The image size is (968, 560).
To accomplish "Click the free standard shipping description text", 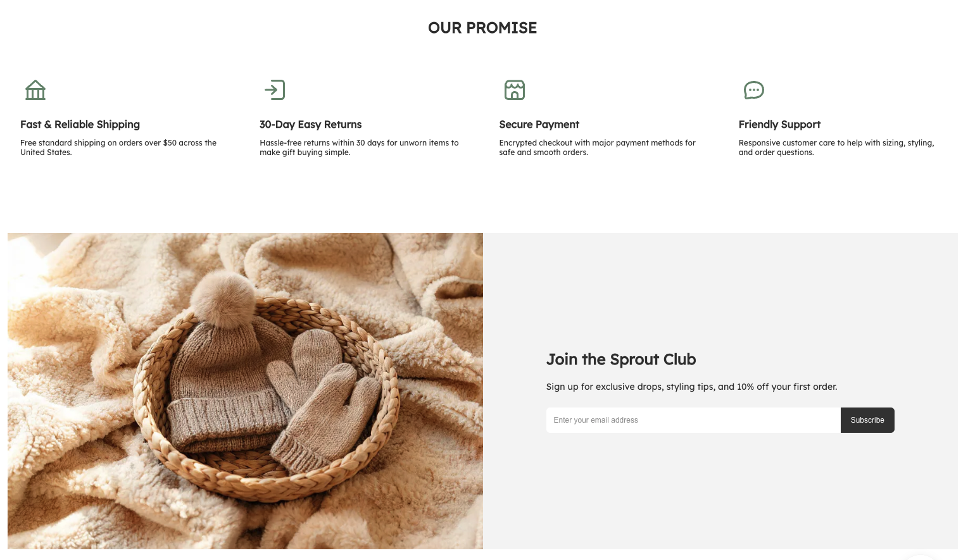I will pyautogui.click(x=118, y=147).
